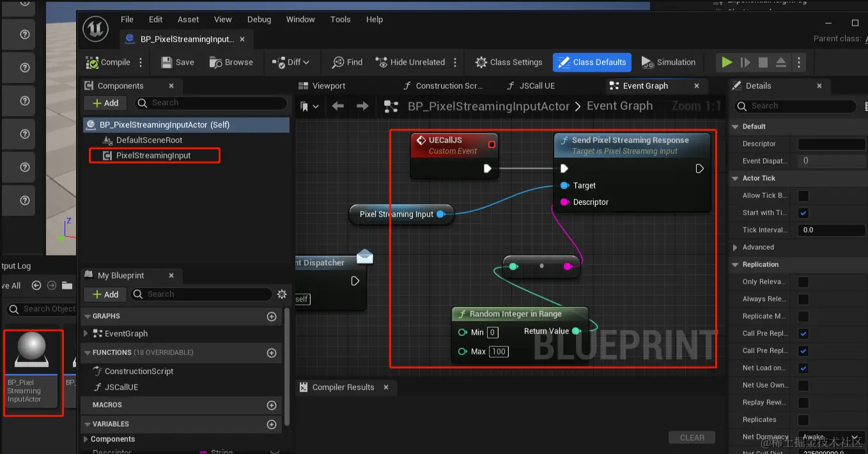Select BP_PixelStreamingInputActor (Self) row
The height and width of the screenshot is (454, 868).
186,125
